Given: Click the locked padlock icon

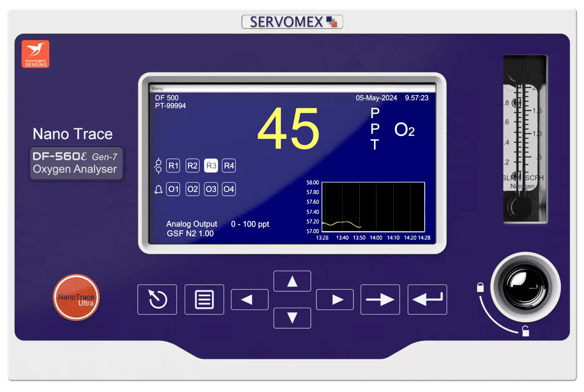Looking at the screenshot, I should 480,287.
